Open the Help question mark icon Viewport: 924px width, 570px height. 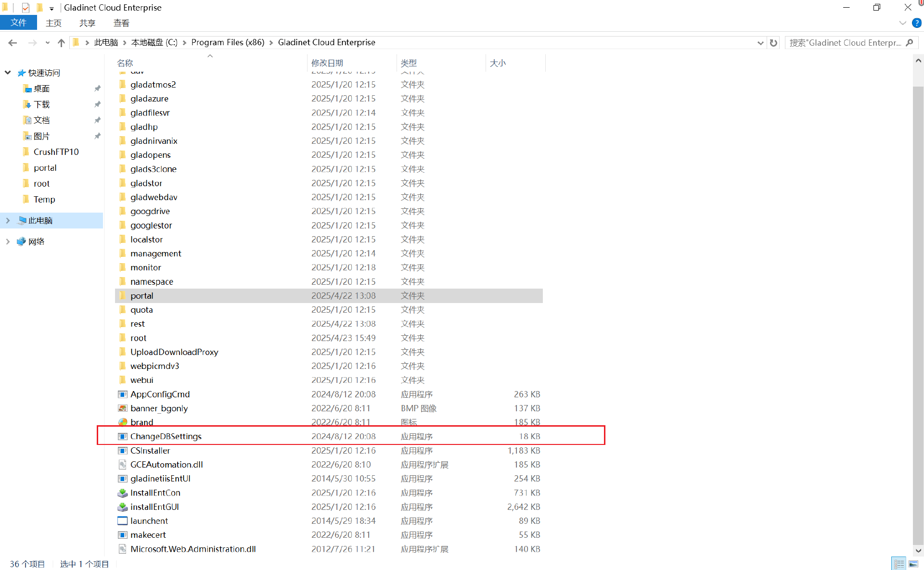(x=917, y=23)
